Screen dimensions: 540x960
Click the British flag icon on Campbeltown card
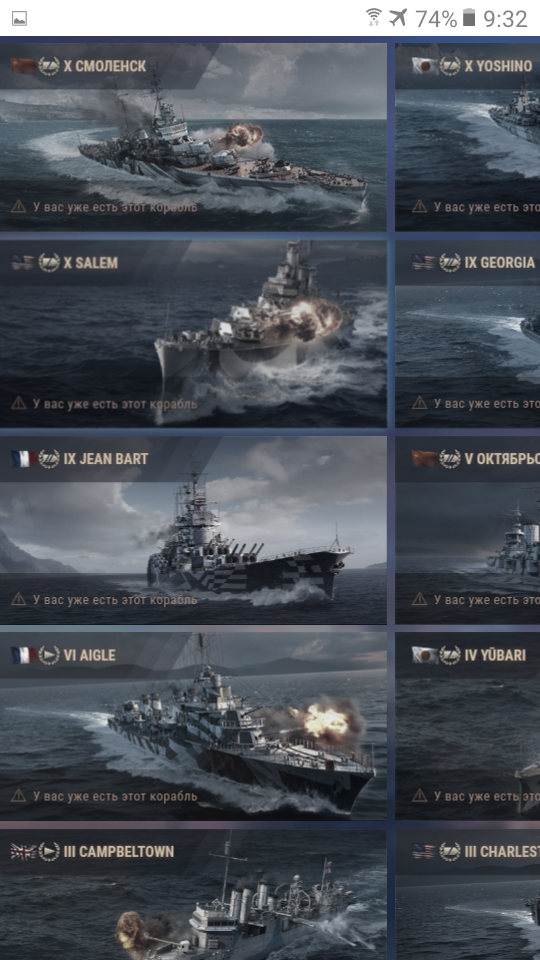point(23,852)
